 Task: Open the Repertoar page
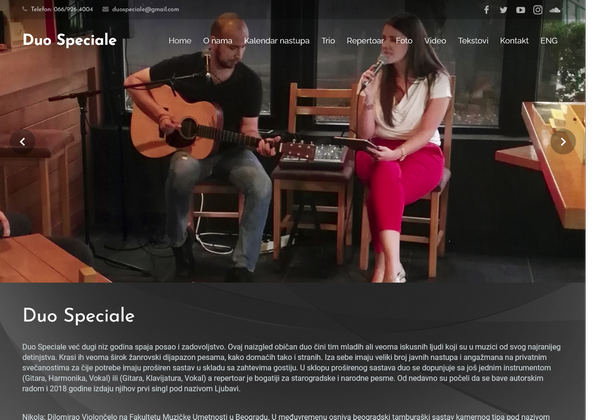click(x=365, y=41)
